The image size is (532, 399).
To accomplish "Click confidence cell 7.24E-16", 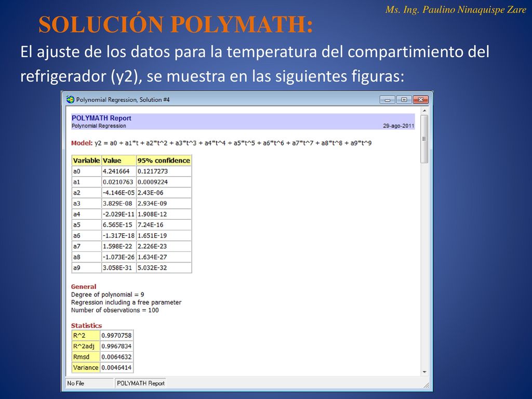I will point(164,225).
